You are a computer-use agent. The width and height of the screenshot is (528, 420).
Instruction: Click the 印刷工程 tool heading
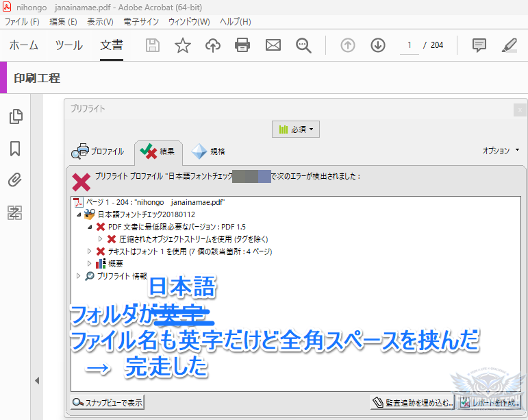coord(37,78)
